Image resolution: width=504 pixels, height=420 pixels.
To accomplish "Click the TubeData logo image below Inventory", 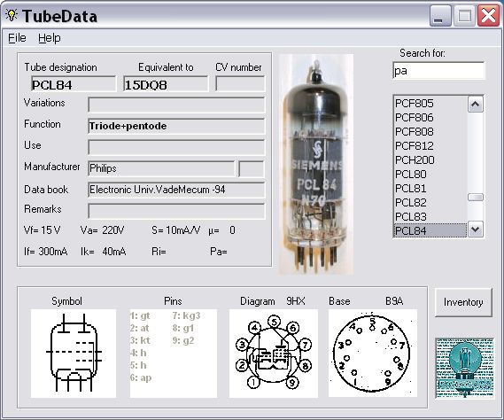I will coord(464,368).
